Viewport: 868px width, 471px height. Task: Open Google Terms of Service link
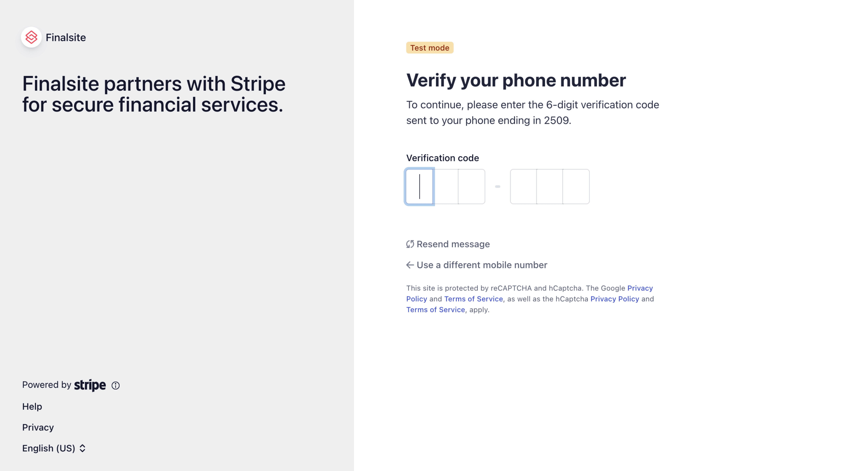click(473, 299)
